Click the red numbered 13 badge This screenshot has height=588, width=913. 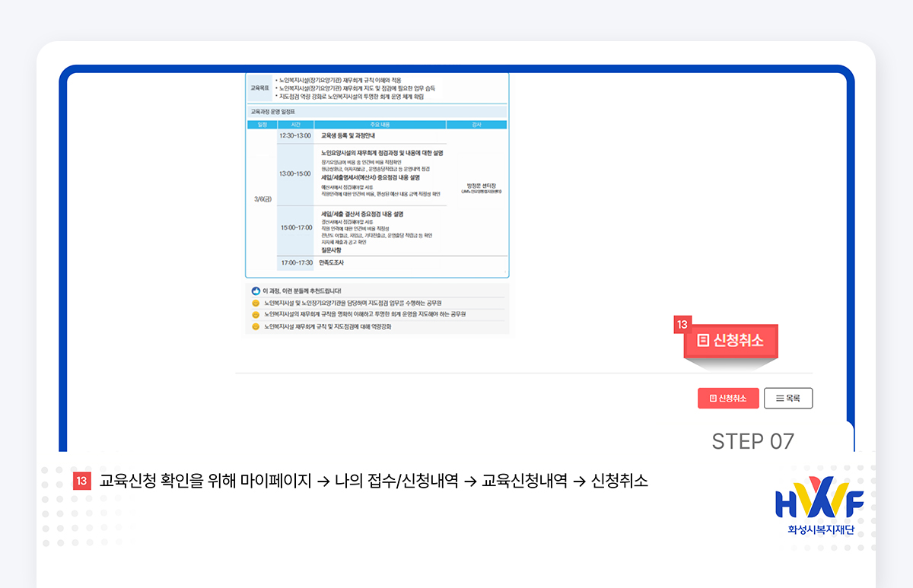click(682, 323)
